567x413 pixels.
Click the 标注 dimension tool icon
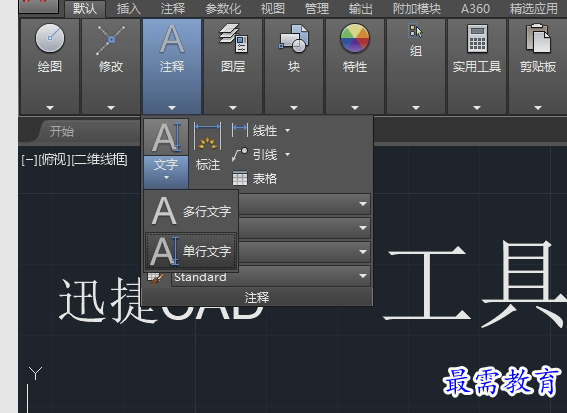click(x=208, y=137)
